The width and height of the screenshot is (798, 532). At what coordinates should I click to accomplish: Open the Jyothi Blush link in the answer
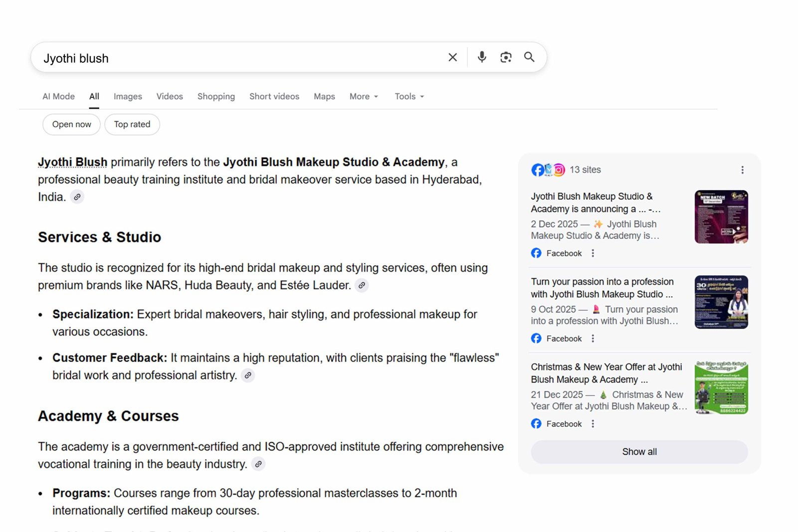[72, 162]
